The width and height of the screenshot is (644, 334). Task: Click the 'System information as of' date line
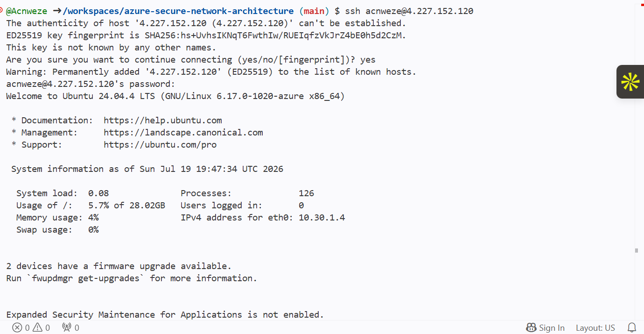[x=147, y=169]
